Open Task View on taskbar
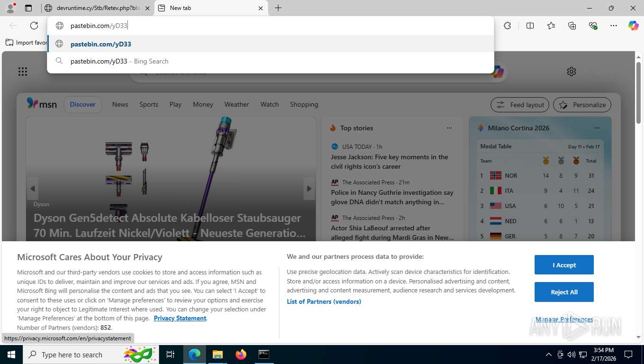644x364 pixels. click(171, 355)
